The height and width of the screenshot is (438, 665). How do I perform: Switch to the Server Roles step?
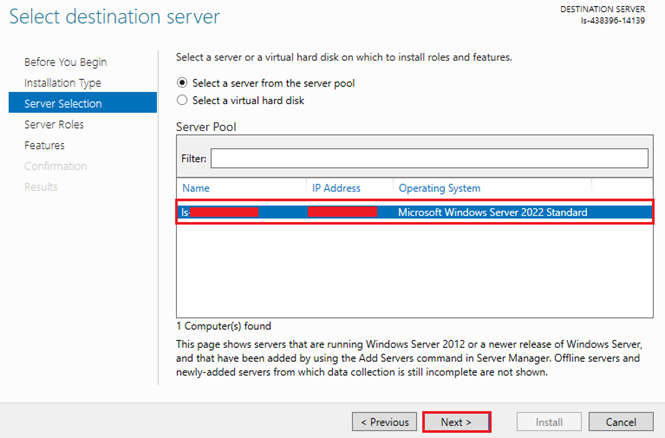point(54,125)
